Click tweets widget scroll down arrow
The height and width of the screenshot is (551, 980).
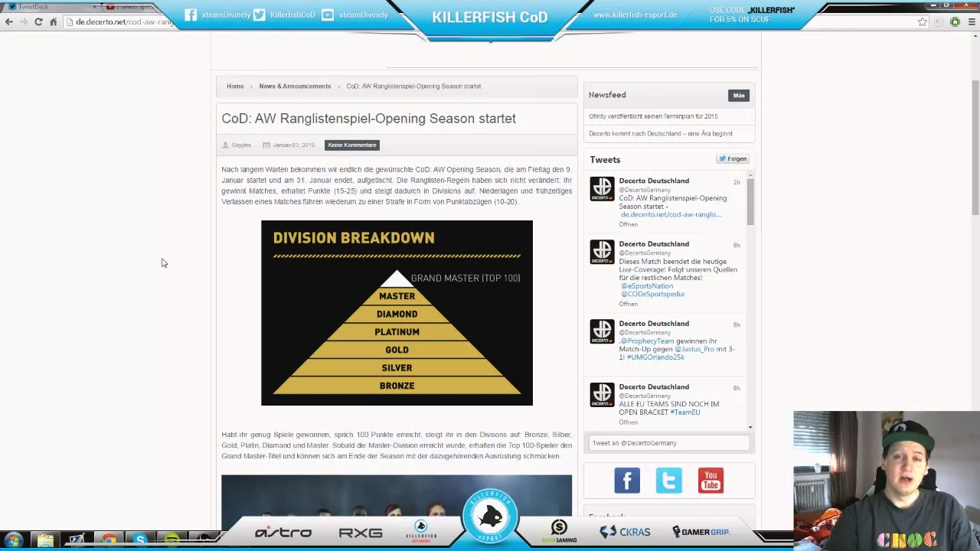(x=750, y=427)
